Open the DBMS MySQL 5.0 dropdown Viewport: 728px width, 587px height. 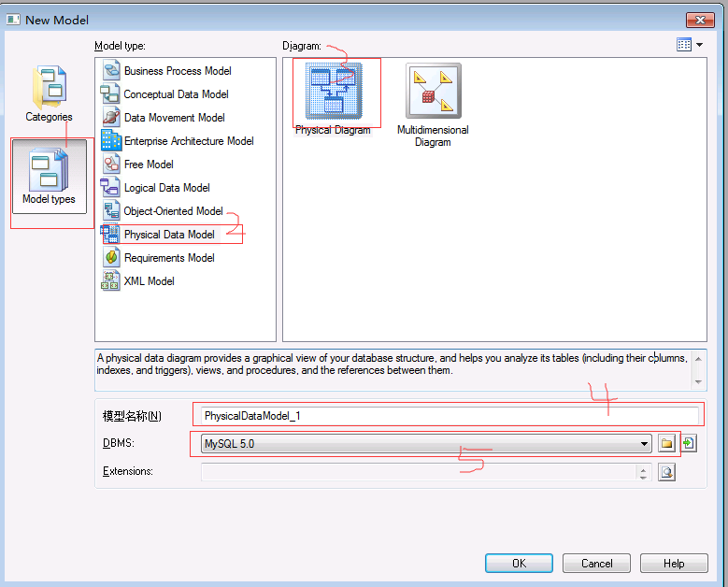[x=426, y=443]
